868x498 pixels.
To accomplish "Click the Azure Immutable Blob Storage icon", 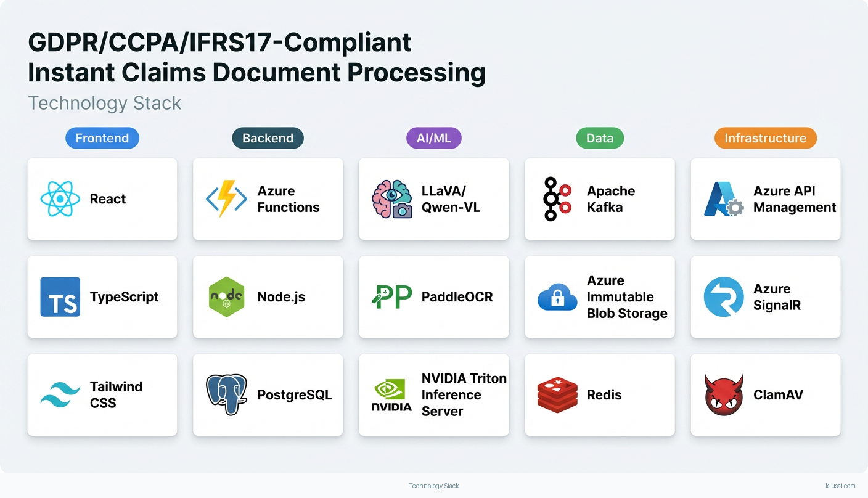I will tap(557, 296).
